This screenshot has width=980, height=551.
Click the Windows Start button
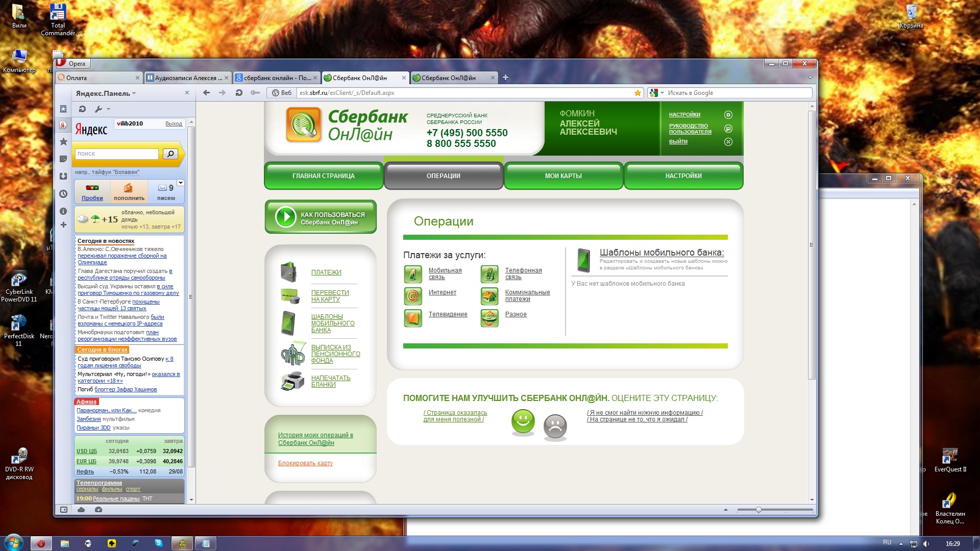tap(13, 542)
